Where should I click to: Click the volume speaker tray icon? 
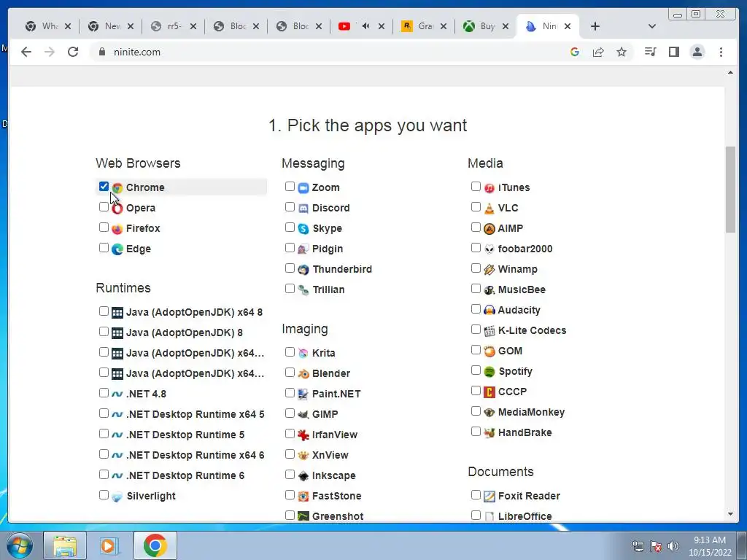[673, 546]
